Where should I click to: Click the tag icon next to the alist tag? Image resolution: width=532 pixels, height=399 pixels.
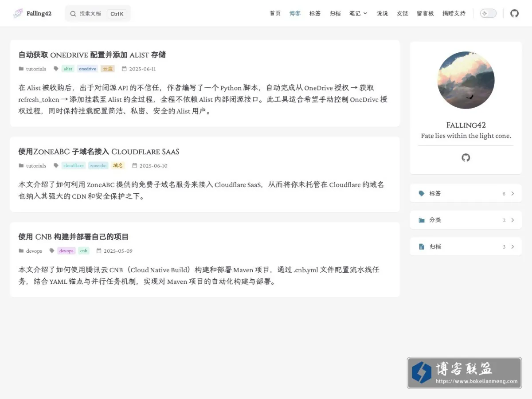(56, 69)
